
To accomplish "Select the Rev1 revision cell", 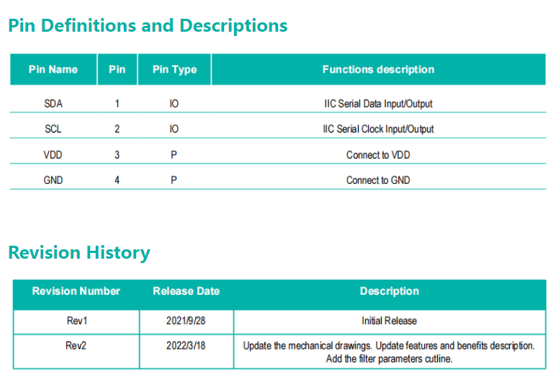I will [76, 321].
